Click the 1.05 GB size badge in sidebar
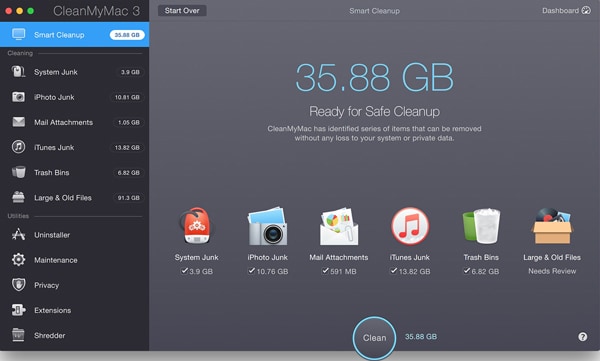This screenshot has height=361, width=600. click(x=129, y=123)
